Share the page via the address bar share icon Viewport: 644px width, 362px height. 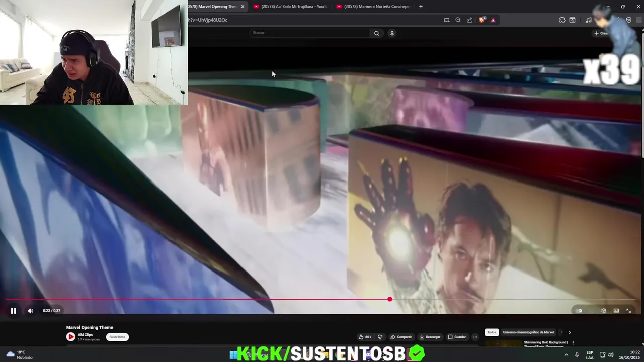click(x=469, y=20)
